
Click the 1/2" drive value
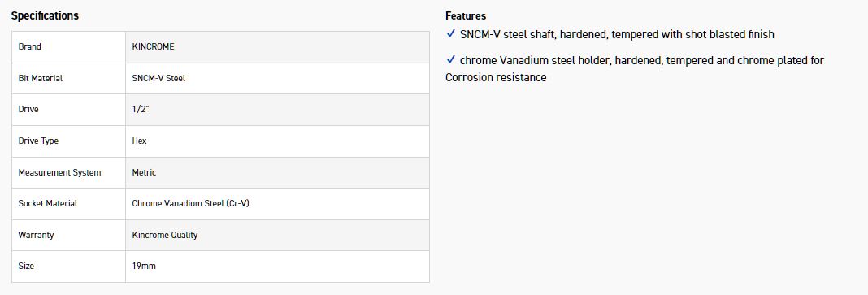tap(141, 110)
